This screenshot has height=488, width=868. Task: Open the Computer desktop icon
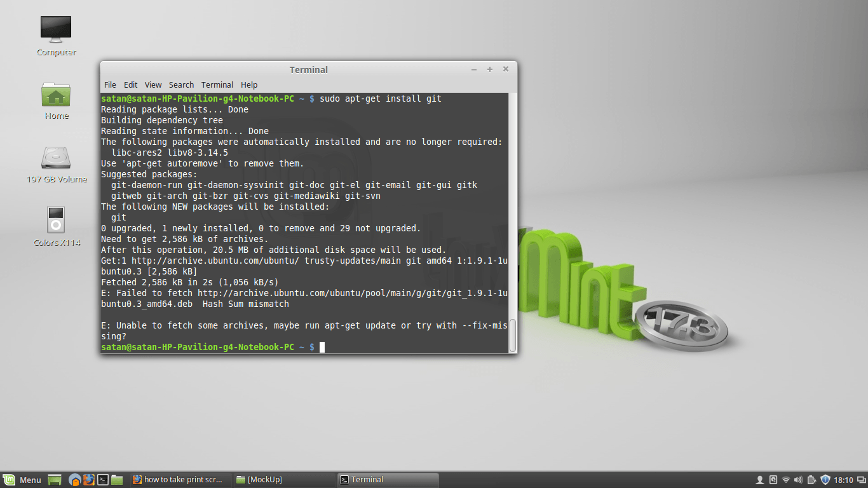56,29
